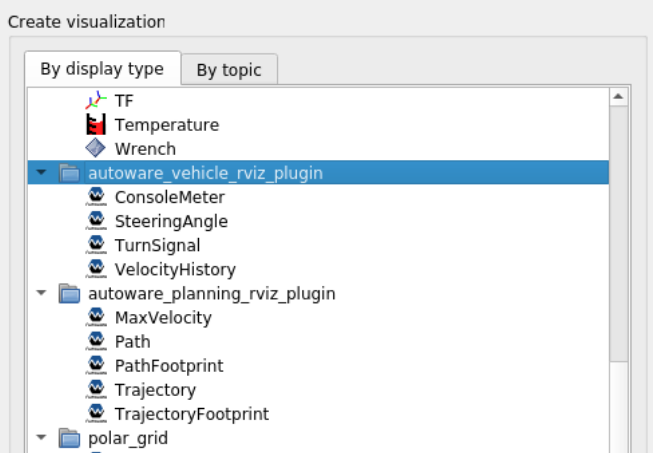Screen dimensions: 653x453
Task: Select the By display type tab
Action: 102,69
